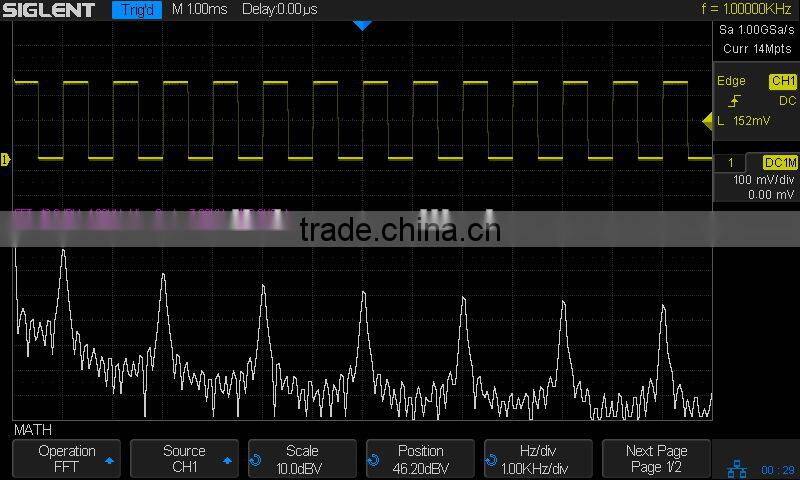
Task: Open the Source CH1 selector
Action: [184, 459]
